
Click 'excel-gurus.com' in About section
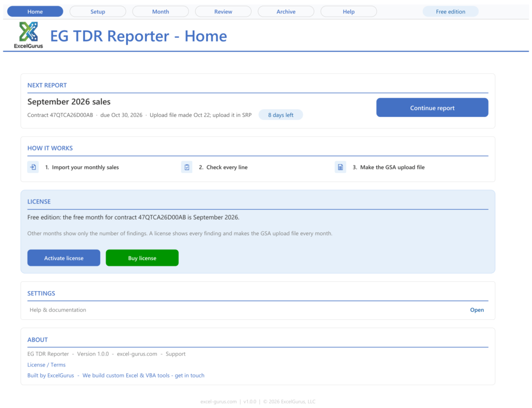[x=137, y=354]
